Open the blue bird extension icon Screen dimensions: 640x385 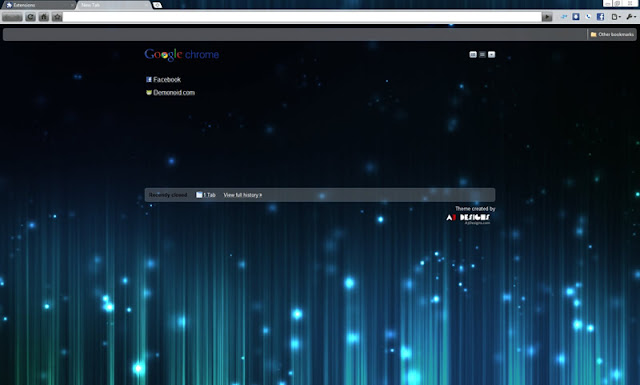click(564, 17)
